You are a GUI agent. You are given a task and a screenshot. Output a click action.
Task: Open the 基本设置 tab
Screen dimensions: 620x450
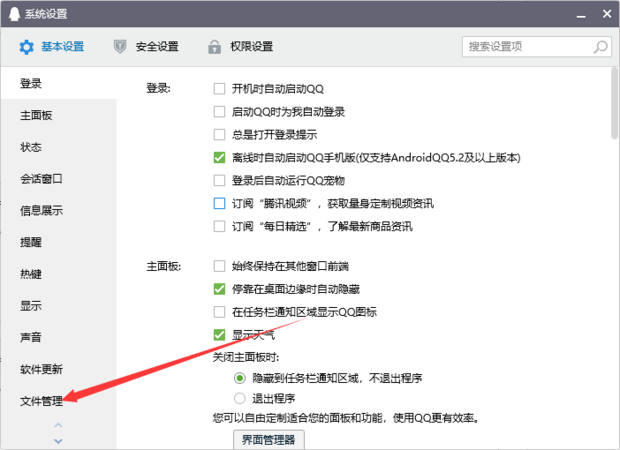tap(52, 47)
